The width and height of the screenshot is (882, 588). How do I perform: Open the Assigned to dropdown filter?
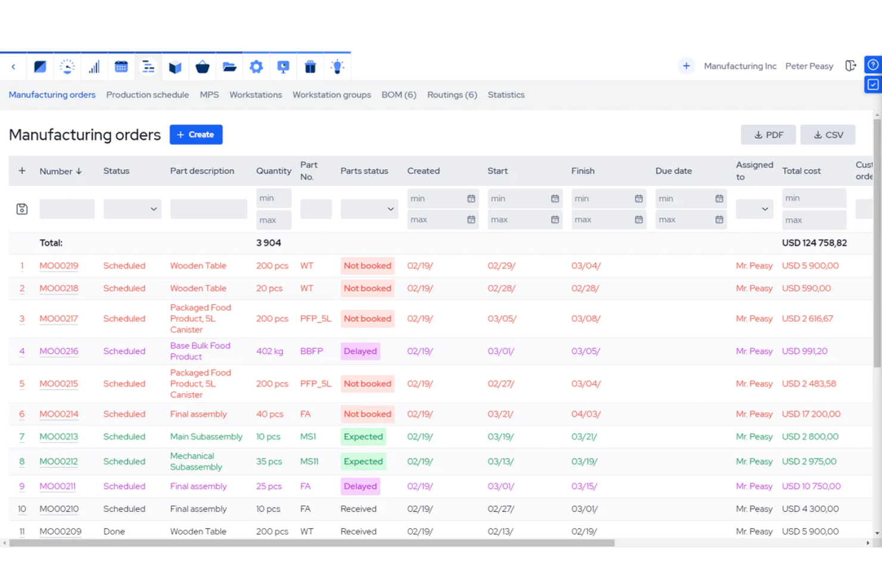tap(754, 209)
